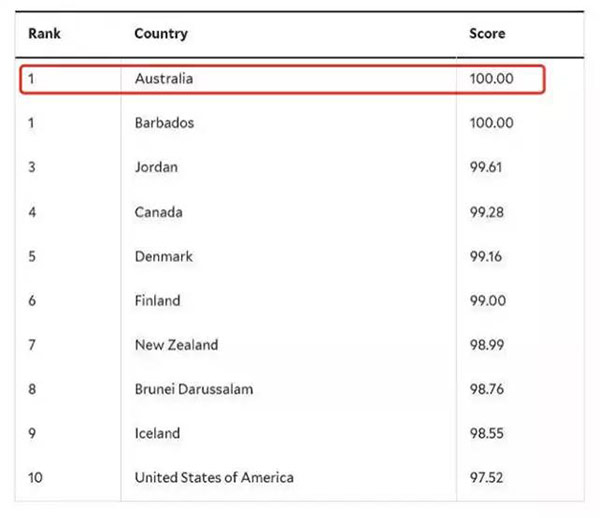Click rank number 10
Viewport: 600px width, 518px height.
pos(35,478)
